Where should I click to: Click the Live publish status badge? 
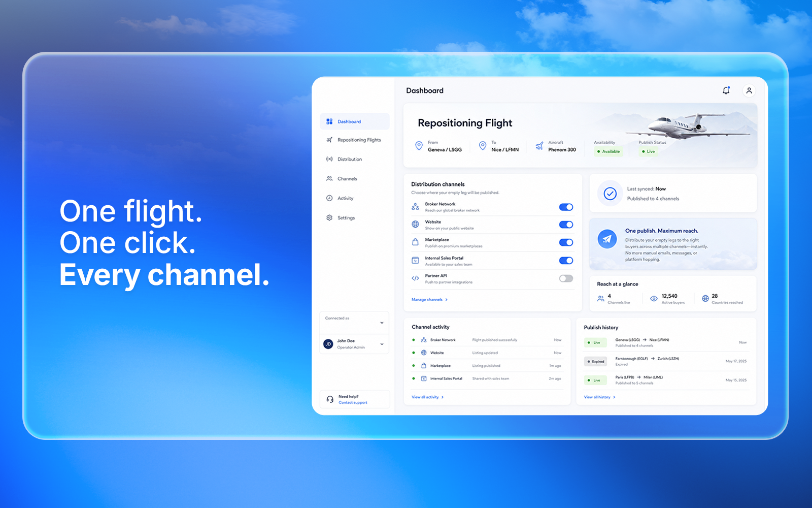pyautogui.click(x=648, y=151)
